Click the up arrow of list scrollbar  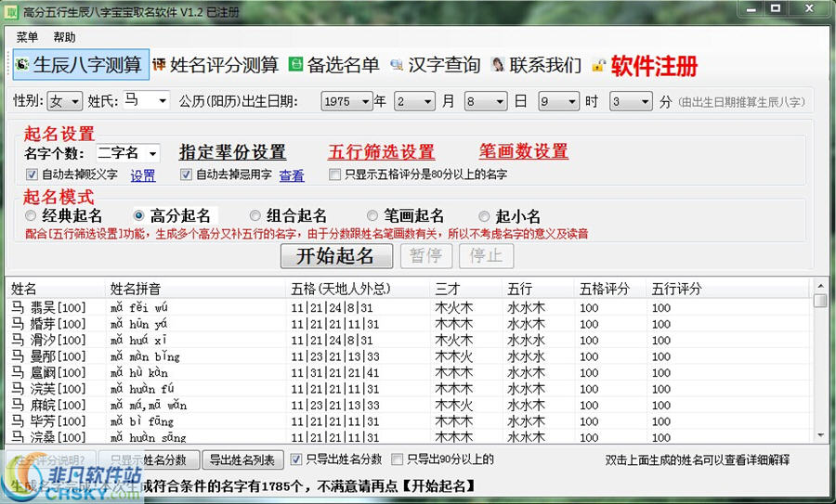[x=820, y=287]
